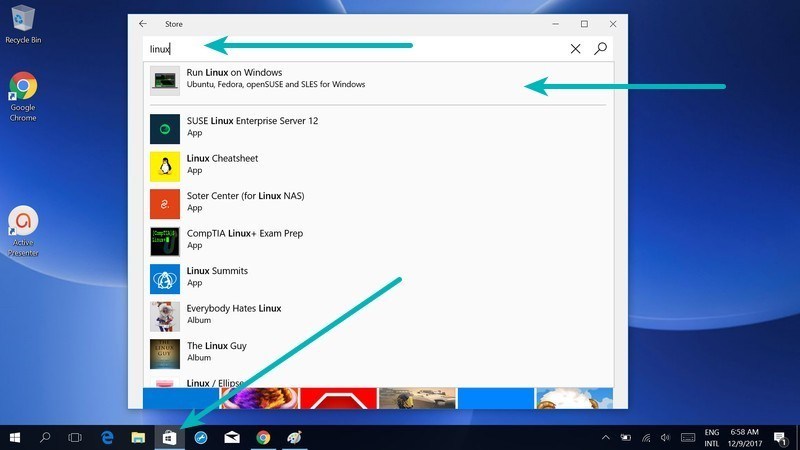
Task: Open File Explorer in taskbar
Action: click(x=138, y=437)
